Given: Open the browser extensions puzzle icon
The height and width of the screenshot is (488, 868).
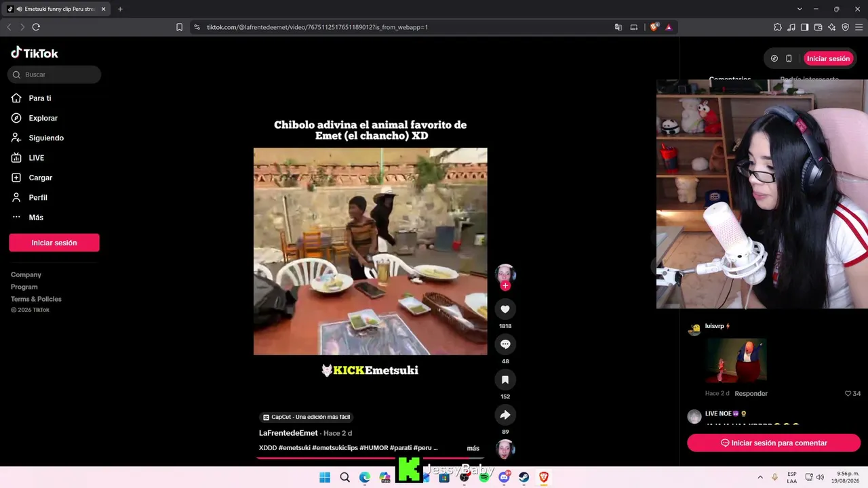Looking at the screenshot, I should point(778,27).
